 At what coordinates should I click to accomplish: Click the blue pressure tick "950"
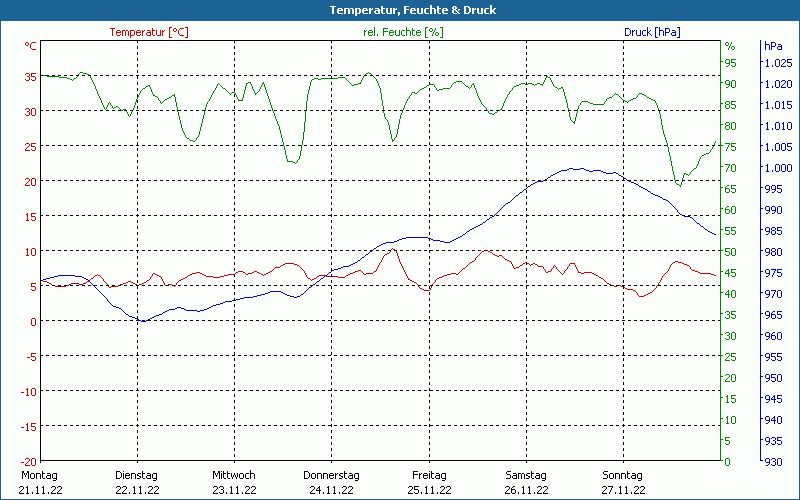pyautogui.click(x=773, y=378)
